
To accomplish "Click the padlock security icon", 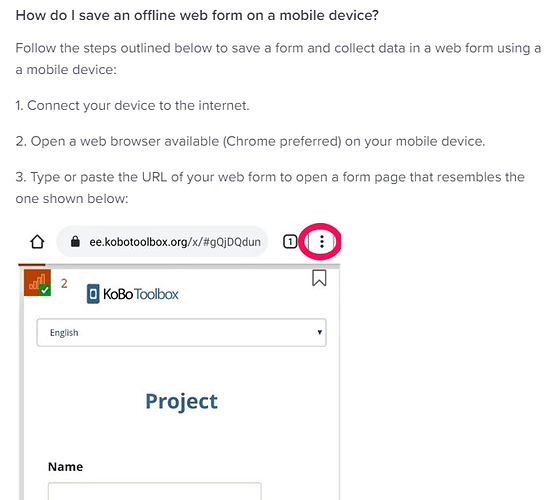I will pos(75,242).
